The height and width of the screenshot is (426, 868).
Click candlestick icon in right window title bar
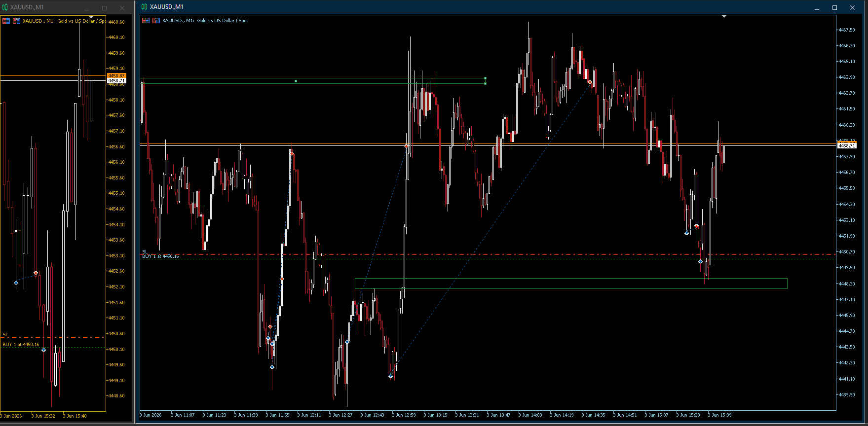(x=144, y=7)
